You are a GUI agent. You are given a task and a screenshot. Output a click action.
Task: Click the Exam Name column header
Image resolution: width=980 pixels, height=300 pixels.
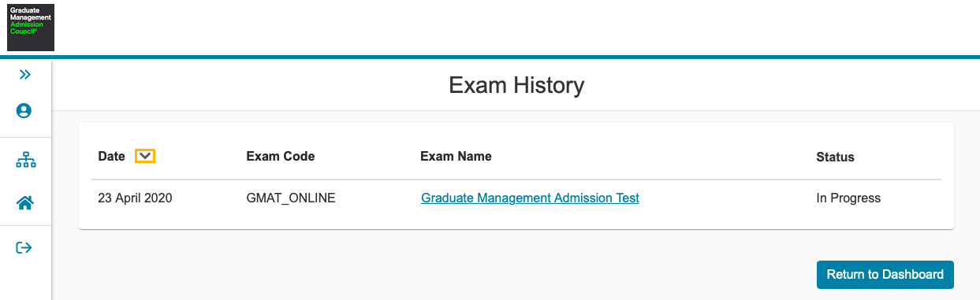pyautogui.click(x=456, y=156)
